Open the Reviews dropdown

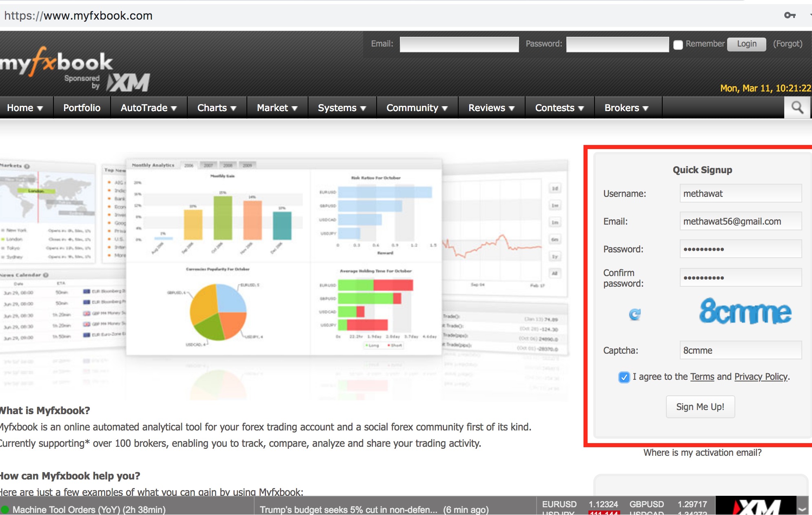coord(491,108)
